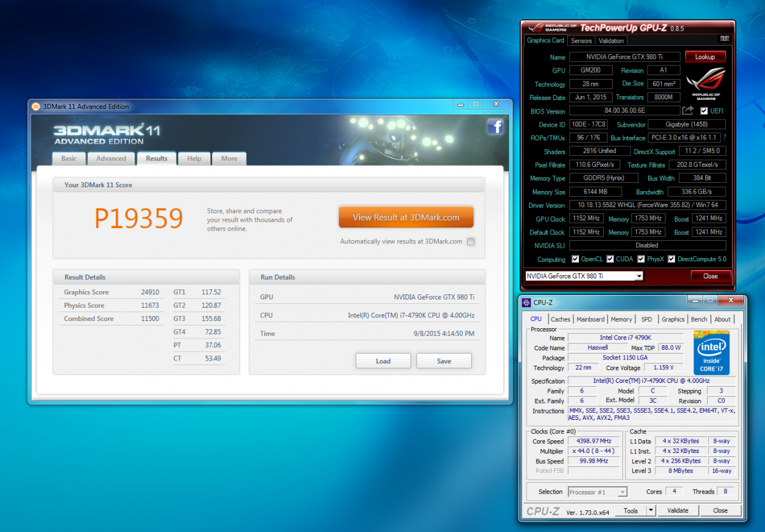Screen dimensions: 765x532
Task: Click the Core Voltage value 1.159 V
Action: click(x=663, y=368)
